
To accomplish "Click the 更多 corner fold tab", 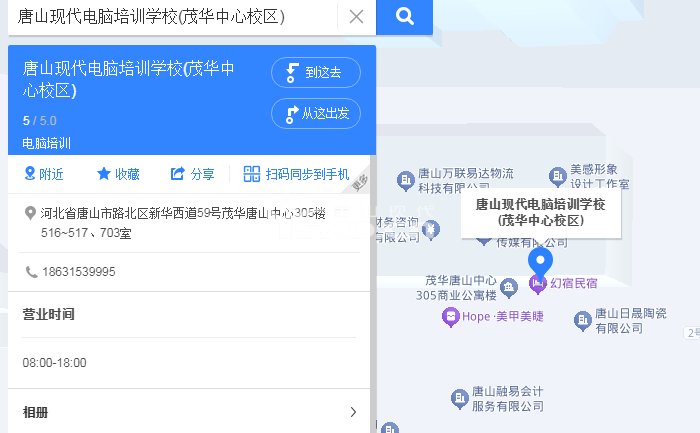I will (x=361, y=183).
